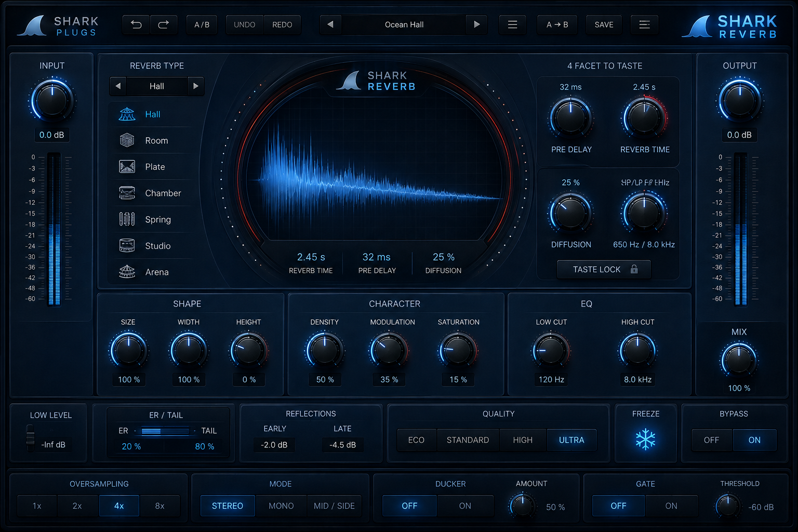This screenshot has width=798, height=532.
Task: Select previous reverb type arrow
Action: [118, 86]
